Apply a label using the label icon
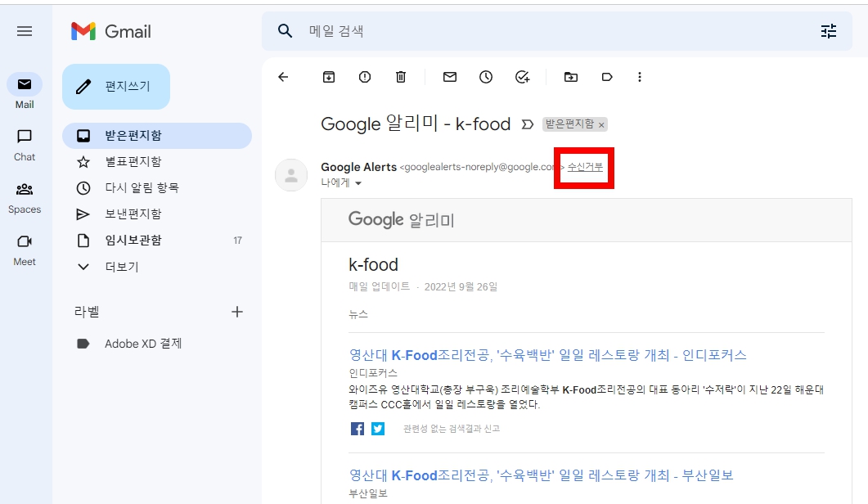 pos(605,76)
